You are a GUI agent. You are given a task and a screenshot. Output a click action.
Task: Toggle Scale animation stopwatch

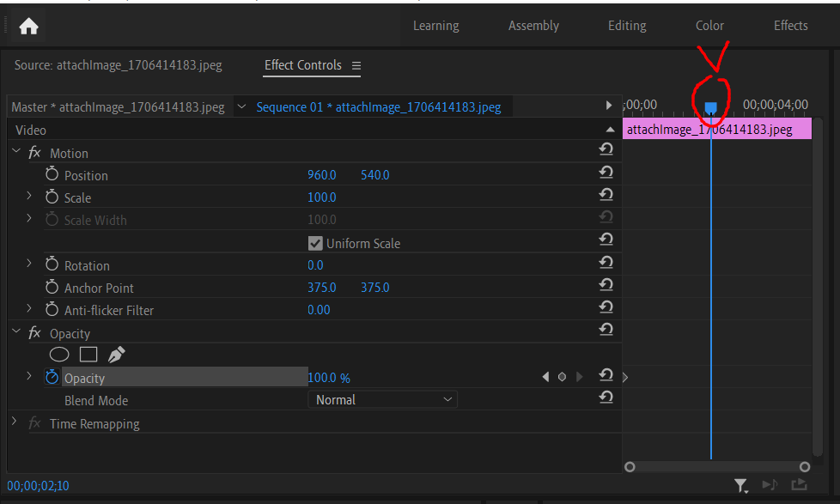[x=52, y=197]
